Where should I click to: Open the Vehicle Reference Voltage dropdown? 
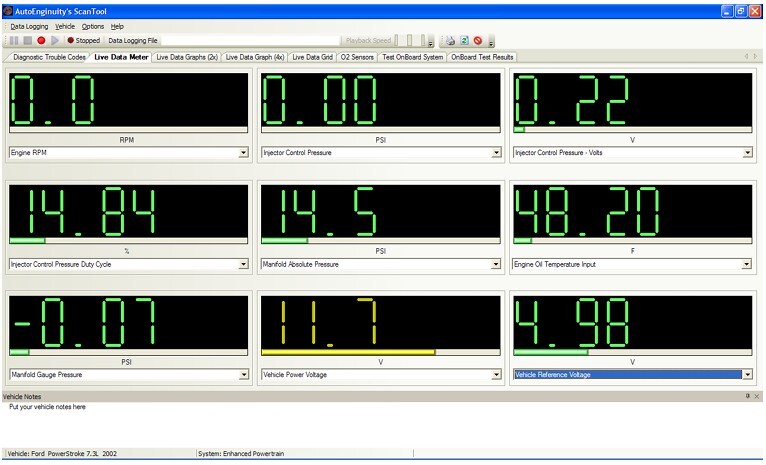(747, 375)
